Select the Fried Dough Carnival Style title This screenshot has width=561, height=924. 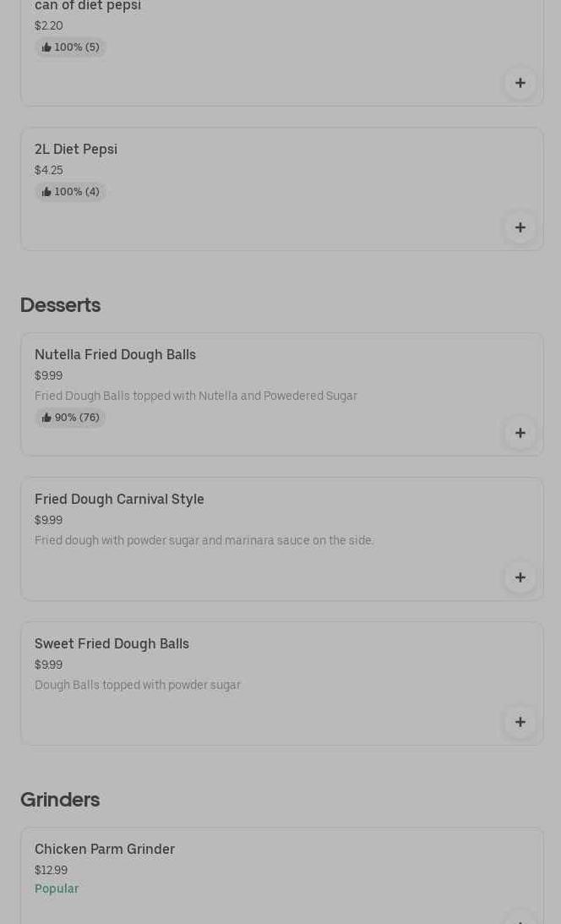coord(119,500)
